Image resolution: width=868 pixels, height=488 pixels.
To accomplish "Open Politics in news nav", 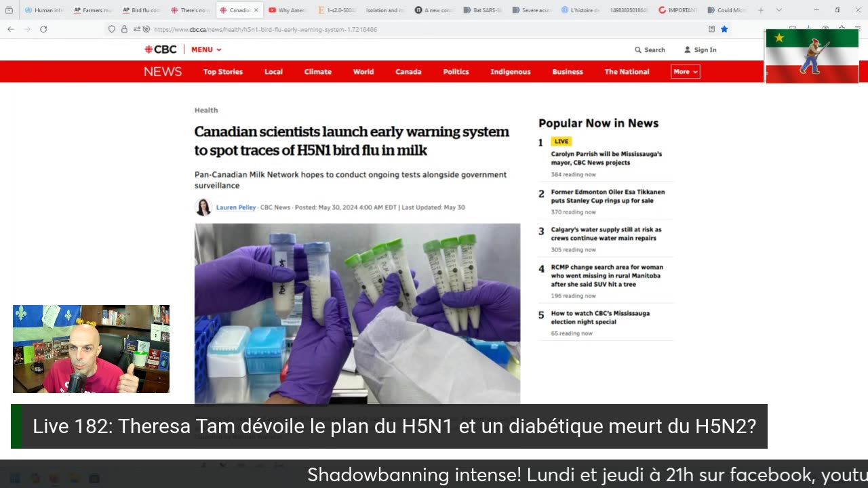I will click(x=456, y=71).
